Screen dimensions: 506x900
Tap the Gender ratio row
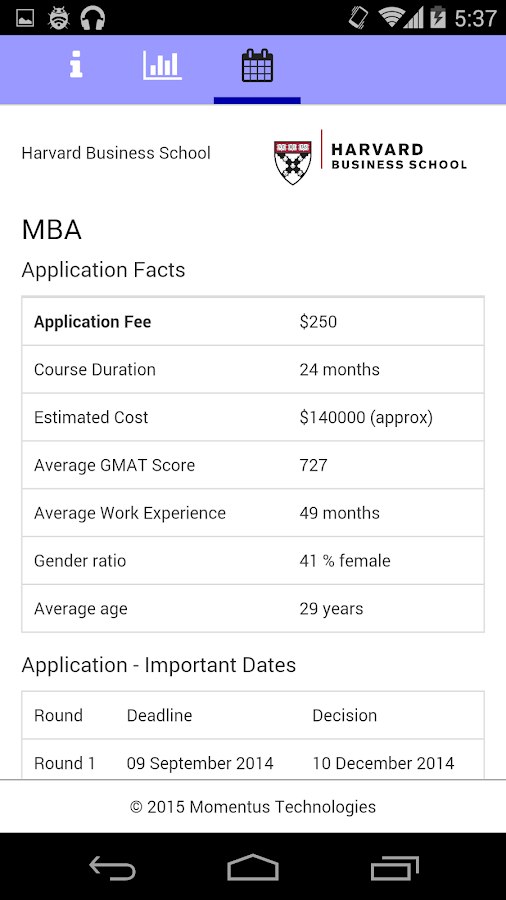point(253,561)
